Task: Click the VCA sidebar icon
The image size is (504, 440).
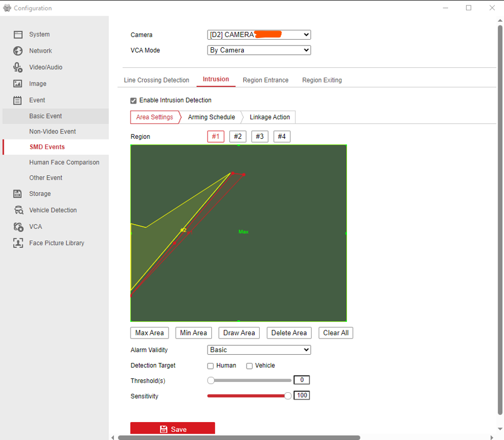Action: coord(18,227)
